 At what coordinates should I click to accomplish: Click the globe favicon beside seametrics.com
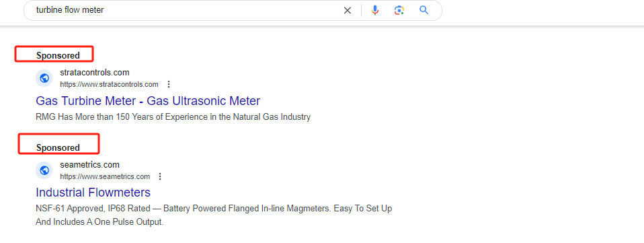[44, 170]
